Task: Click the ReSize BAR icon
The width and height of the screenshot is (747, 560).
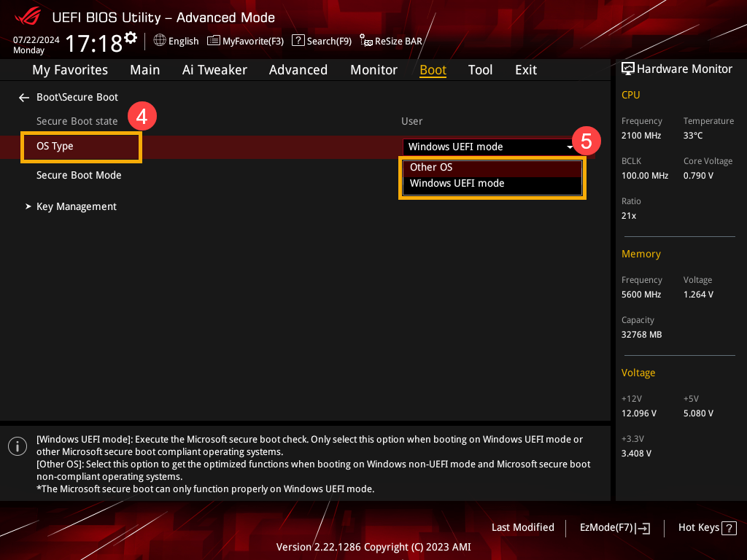Action: coord(366,42)
